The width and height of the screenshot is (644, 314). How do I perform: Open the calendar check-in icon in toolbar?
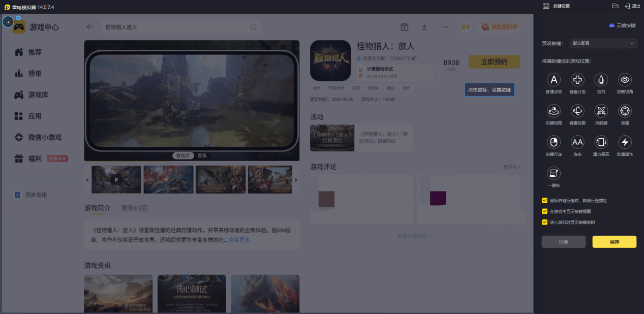pos(405,27)
